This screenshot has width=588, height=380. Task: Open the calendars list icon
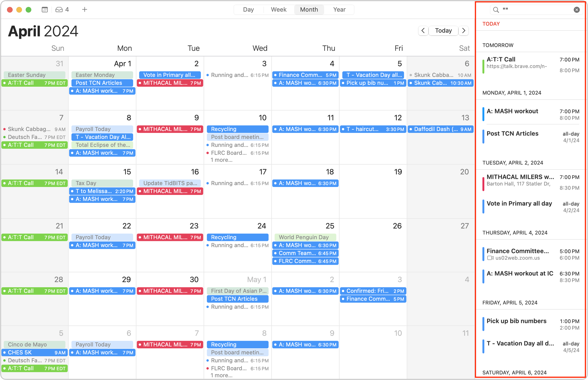[x=45, y=10]
